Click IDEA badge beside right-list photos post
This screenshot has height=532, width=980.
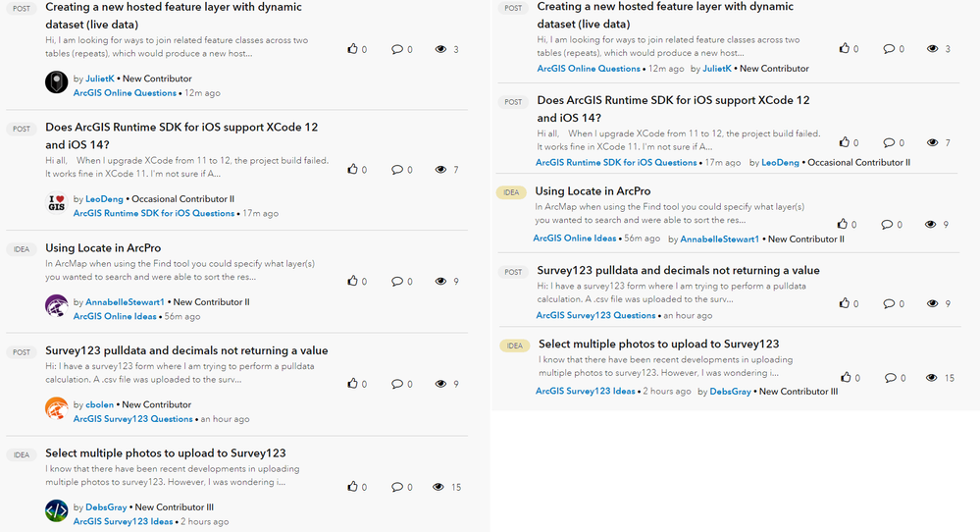[x=514, y=346]
